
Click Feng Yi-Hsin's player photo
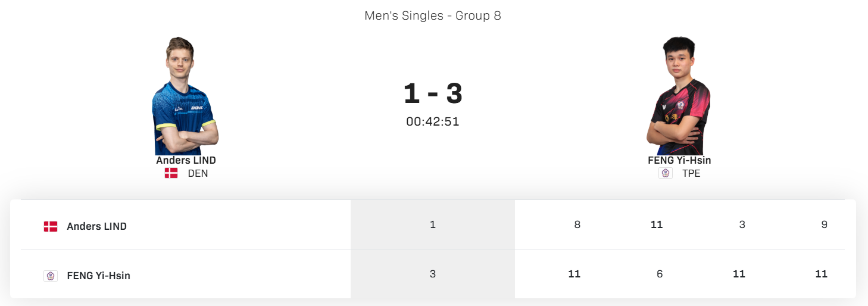(679, 96)
